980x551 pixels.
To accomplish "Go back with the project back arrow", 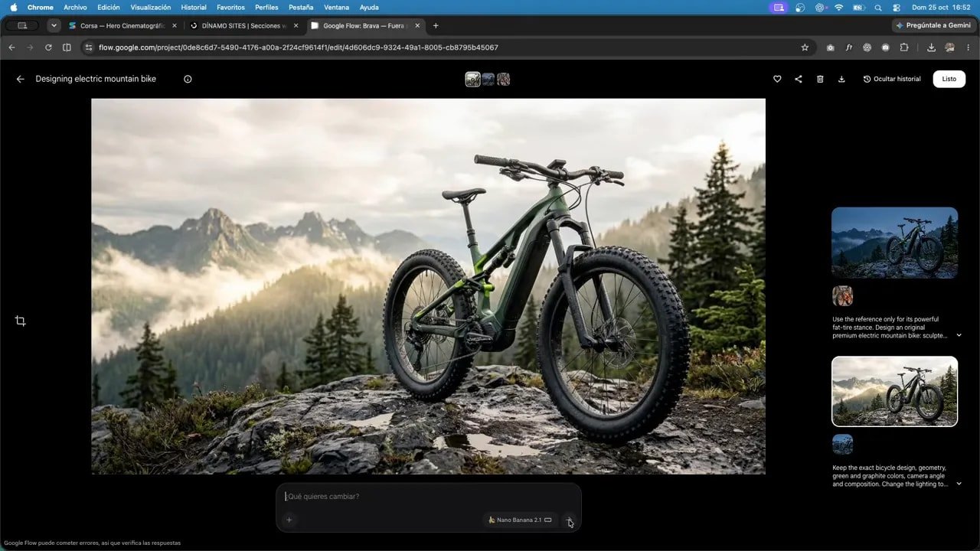I will click(x=21, y=79).
